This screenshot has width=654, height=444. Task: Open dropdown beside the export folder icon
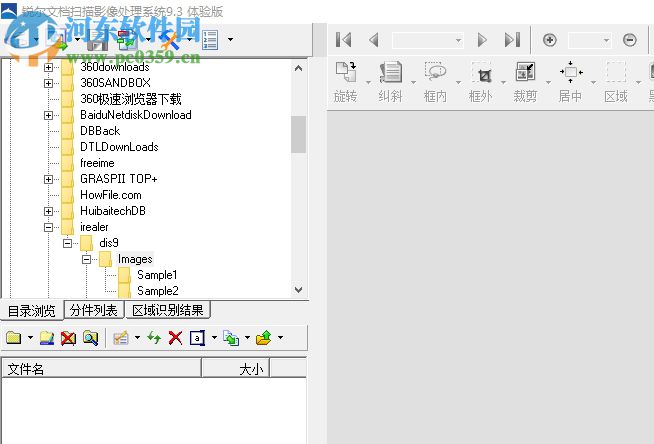point(280,337)
